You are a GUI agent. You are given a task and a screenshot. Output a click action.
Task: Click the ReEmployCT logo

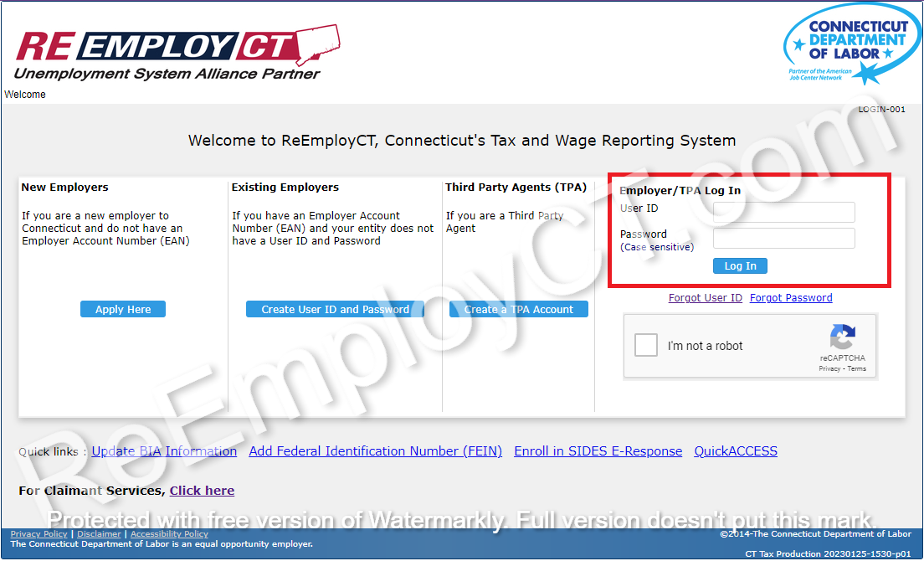pos(167,50)
